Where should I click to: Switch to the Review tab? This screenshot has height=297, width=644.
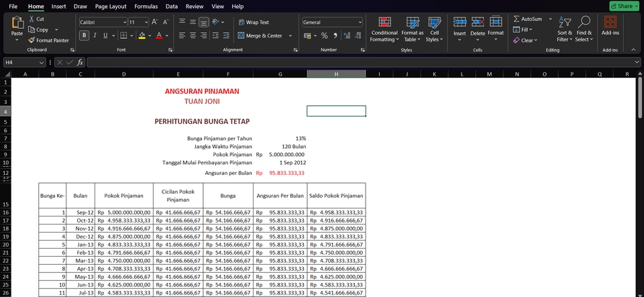(x=195, y=6)
